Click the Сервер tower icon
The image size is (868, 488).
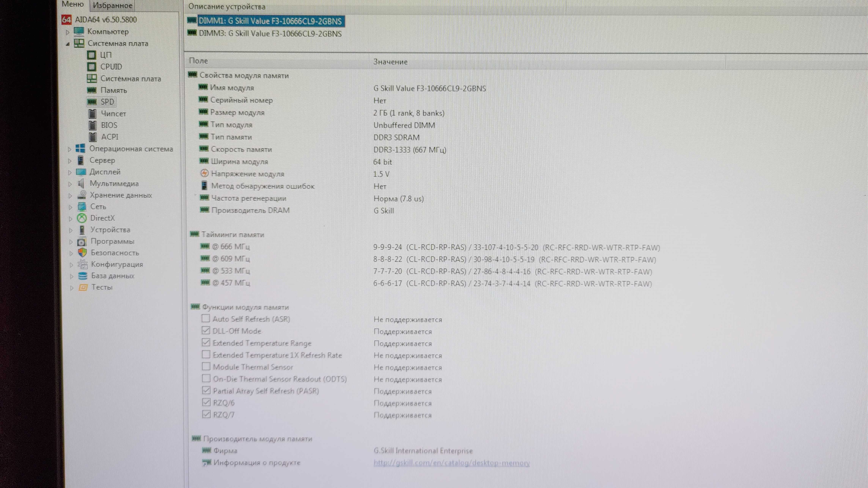pos(81,160)
